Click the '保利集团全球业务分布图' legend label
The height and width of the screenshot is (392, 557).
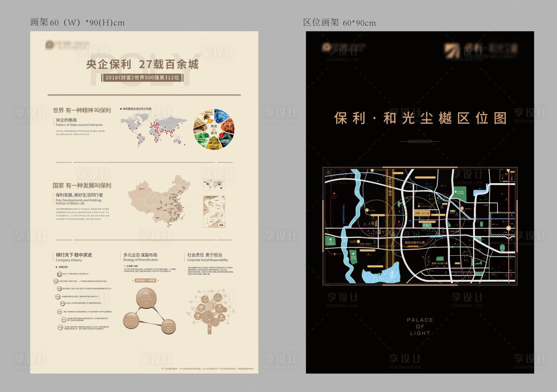point(137,109)
